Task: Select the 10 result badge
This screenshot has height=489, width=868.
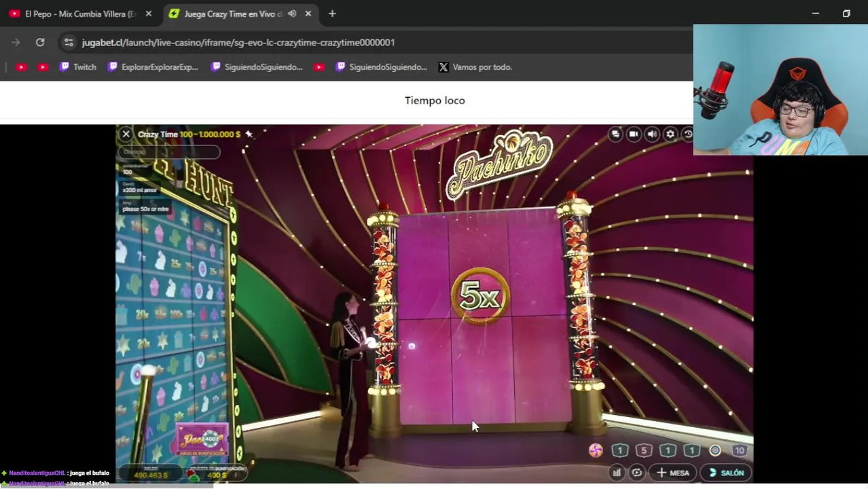Action: 740,450
